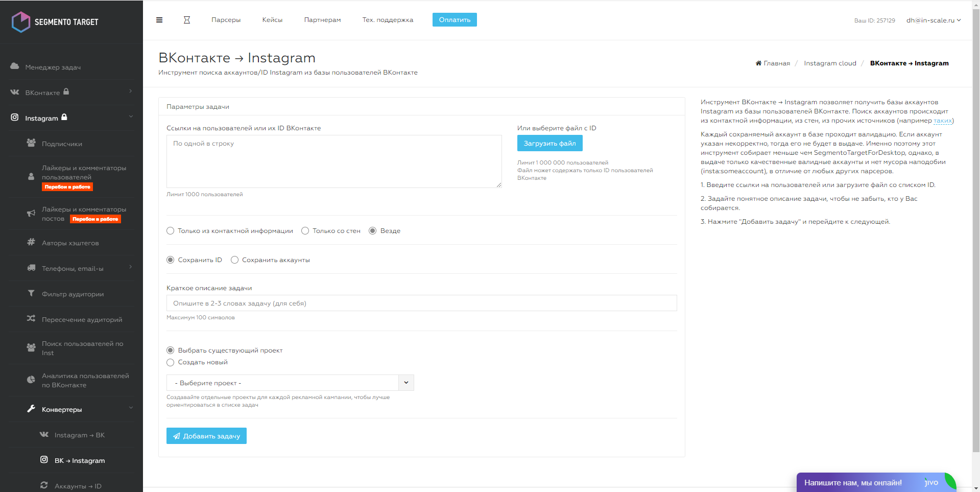980x492 pixels.
Task: Click the VK logo icon beside ВКонтакте
Action: coord(15,92)
